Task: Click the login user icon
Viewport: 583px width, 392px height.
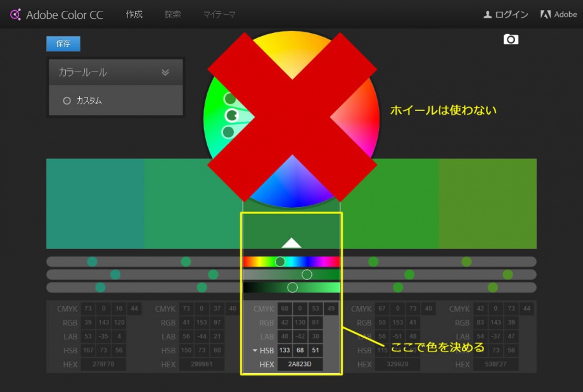Action: click(487, 14)
